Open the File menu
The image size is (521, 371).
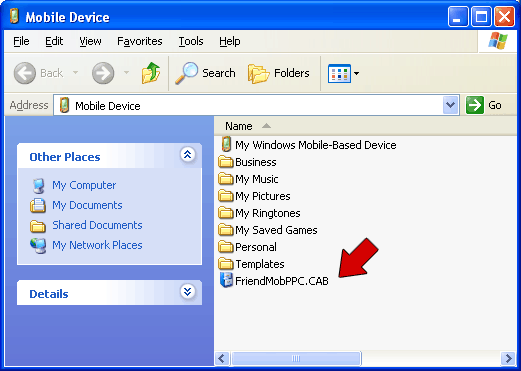[x=21, y=41]
